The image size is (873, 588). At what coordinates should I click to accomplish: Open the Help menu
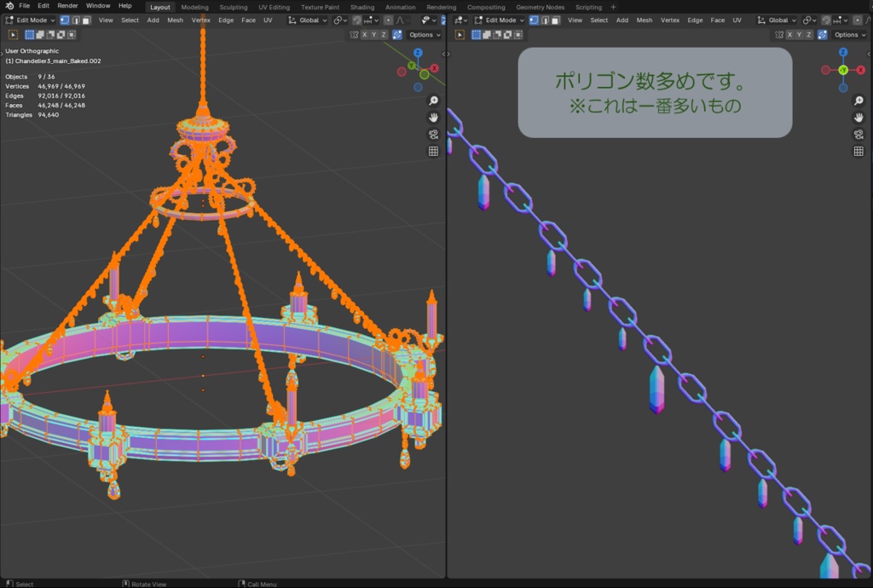(x=125, y=6)
